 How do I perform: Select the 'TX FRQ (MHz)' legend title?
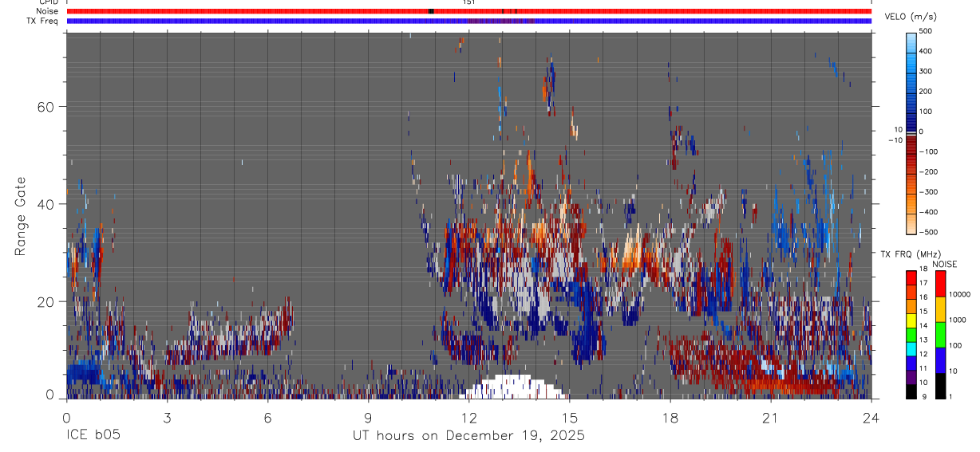[910, 254]
